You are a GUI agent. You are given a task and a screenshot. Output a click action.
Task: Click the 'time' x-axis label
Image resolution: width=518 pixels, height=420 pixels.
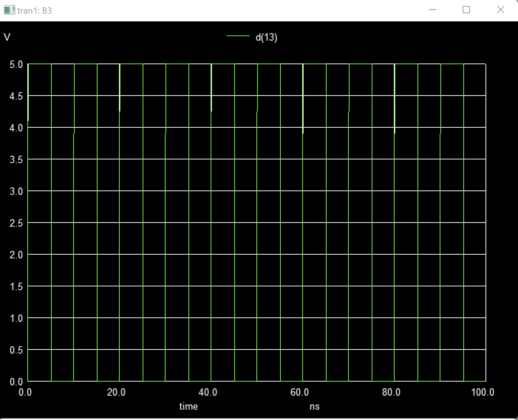click(x=188, y=406)
